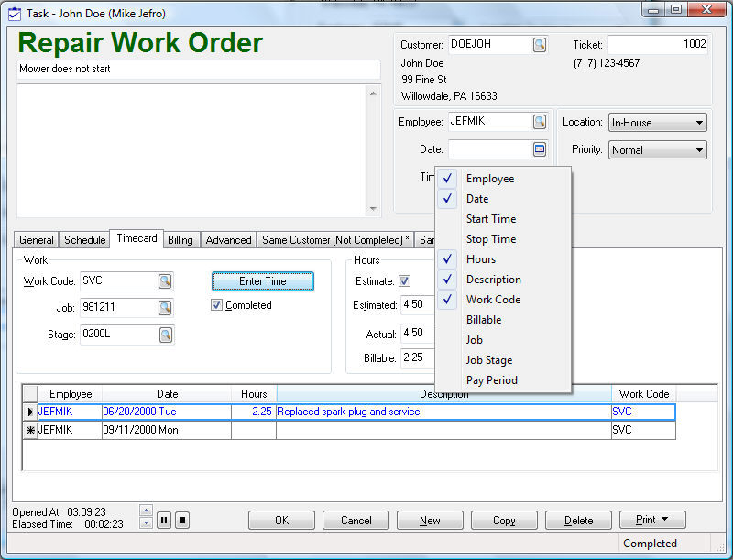733x560 pixels.
Task: Pause the elapsed time timer
Action: (164, 521)
